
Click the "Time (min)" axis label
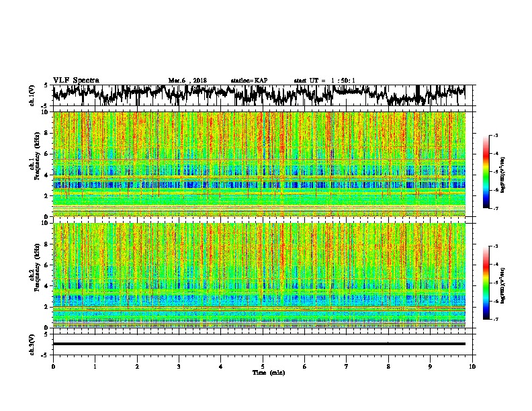(x=269, y=373)
